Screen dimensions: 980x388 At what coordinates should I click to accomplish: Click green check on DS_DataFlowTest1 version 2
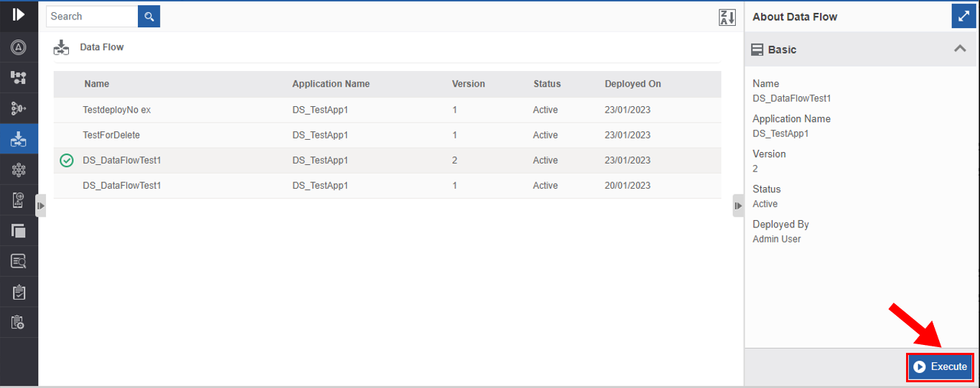tap(67, 161)
